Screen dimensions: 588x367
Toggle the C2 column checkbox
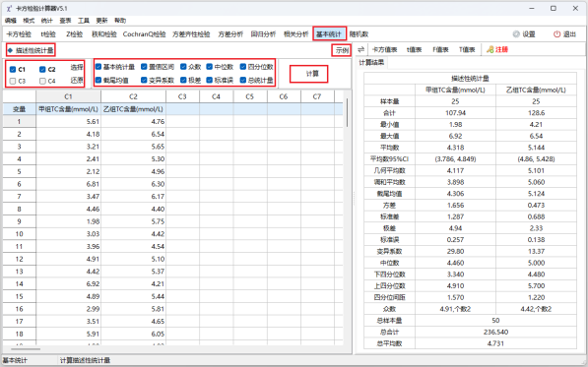[x=42, y=69]
